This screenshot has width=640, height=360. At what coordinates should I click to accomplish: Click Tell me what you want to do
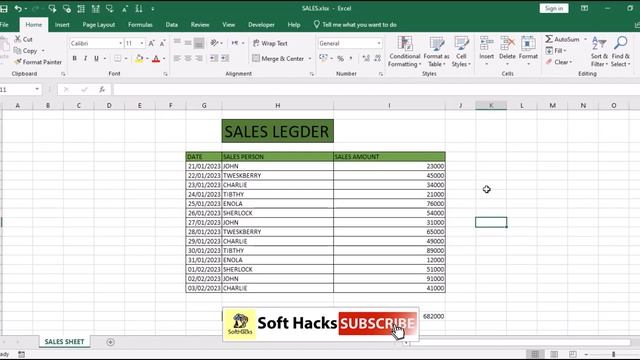point(355,24)
